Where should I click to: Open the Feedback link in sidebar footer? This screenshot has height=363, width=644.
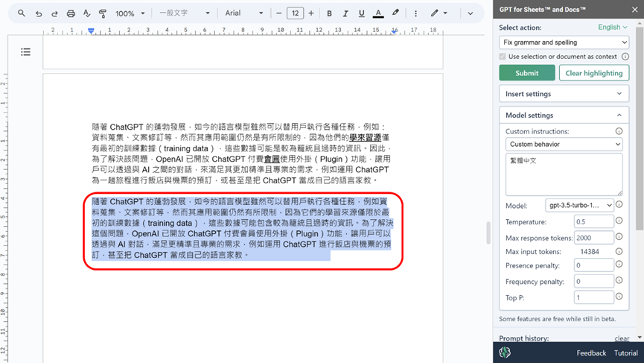point(591,353)
